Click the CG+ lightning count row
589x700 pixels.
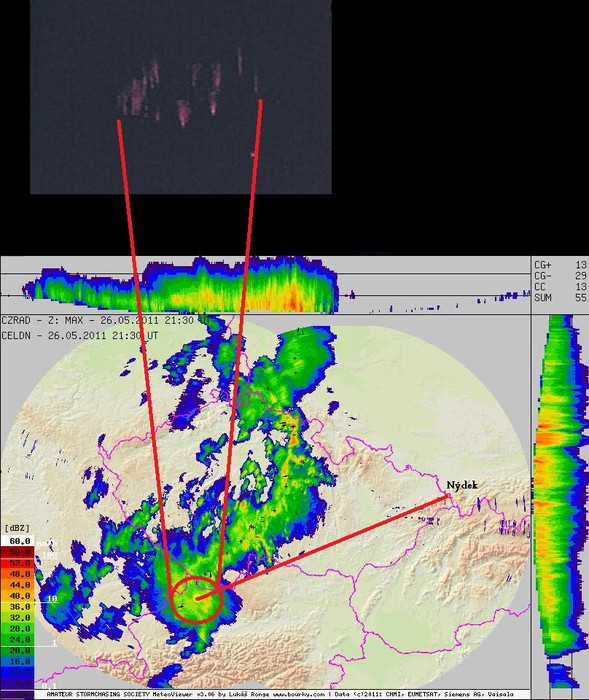point(560,265)
